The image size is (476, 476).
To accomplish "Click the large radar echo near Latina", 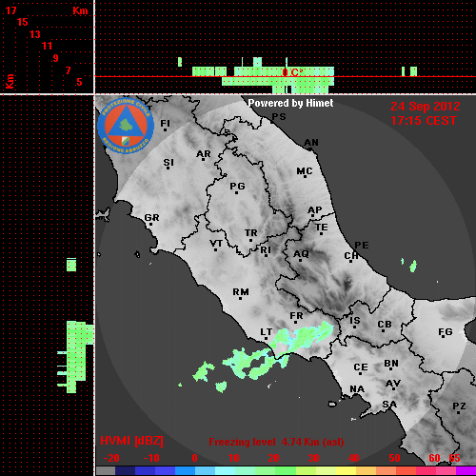I will [303, 337].
